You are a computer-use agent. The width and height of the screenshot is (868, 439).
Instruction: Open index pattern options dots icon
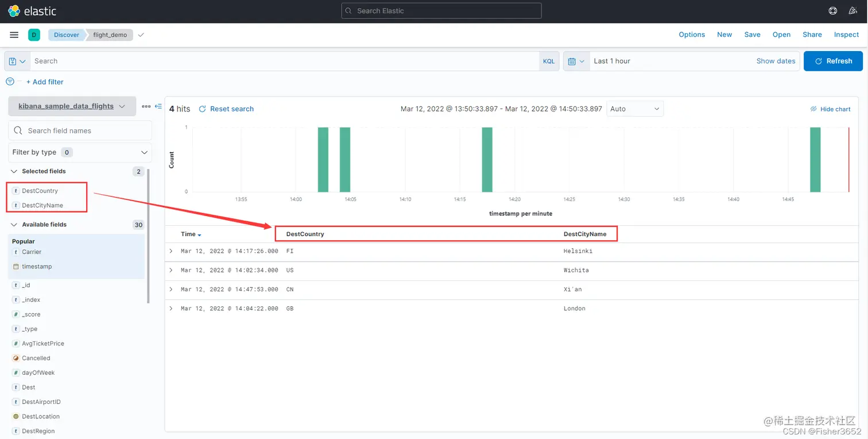click(146, 106)
